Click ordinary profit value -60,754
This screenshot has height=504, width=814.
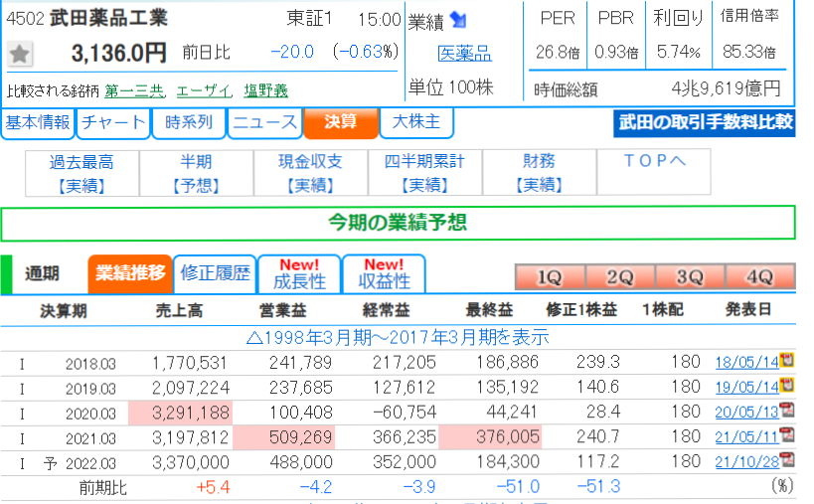405,413
